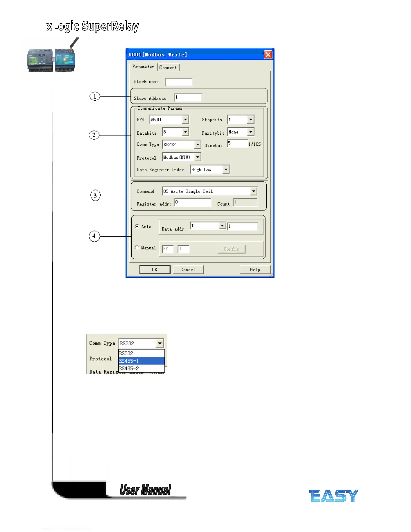
Task: Click the OK button
Action: pos(155,270)
